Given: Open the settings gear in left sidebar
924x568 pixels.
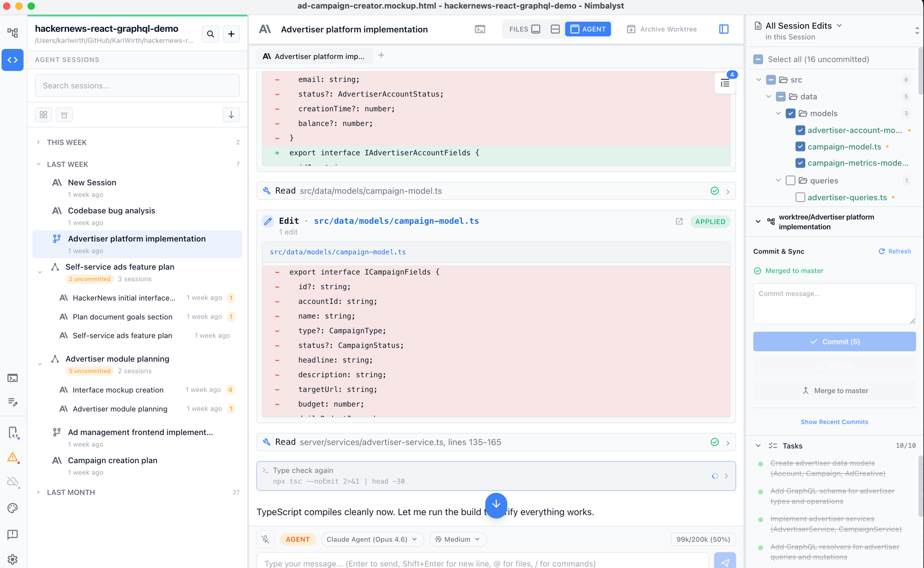Looking at the screenshot, I should (12, 559).
